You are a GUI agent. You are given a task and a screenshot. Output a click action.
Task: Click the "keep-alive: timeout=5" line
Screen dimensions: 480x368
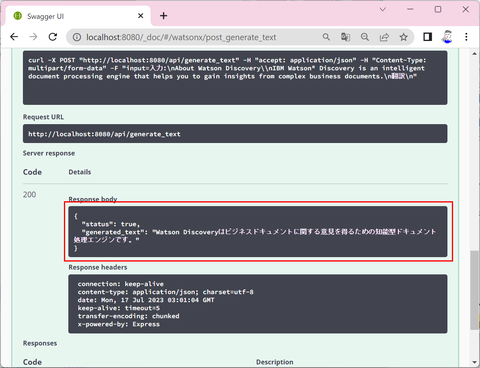tap(119, 308)
